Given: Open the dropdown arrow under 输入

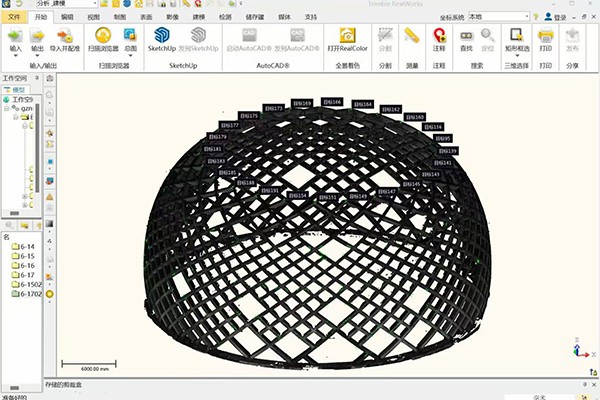Looking at the screenshot, I should click(16, 56).
